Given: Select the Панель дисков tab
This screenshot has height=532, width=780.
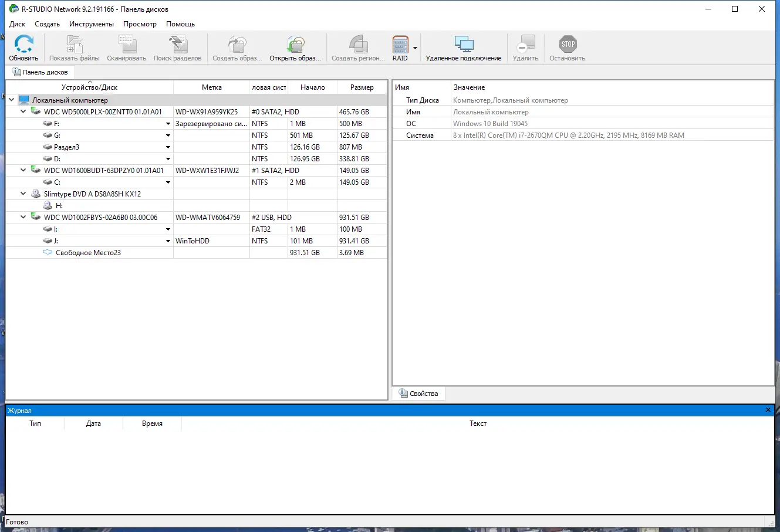Looking at the screenshot, I should click(x=41, y=72).
